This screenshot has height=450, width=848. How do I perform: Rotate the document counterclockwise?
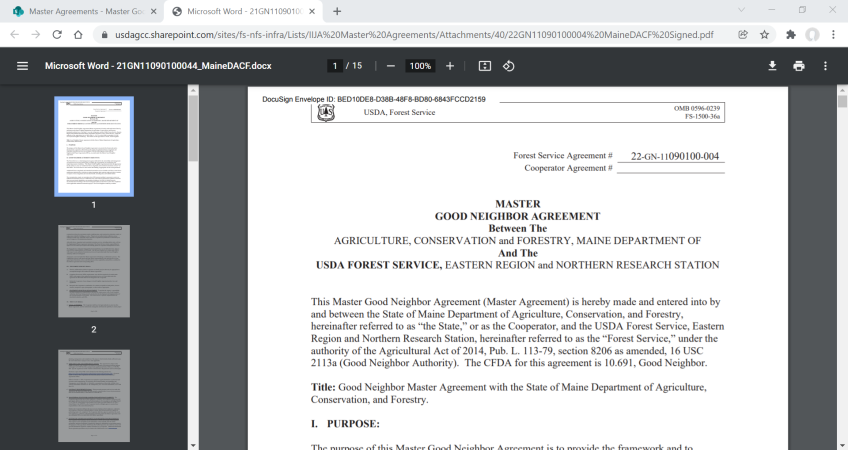click(508, 66)
